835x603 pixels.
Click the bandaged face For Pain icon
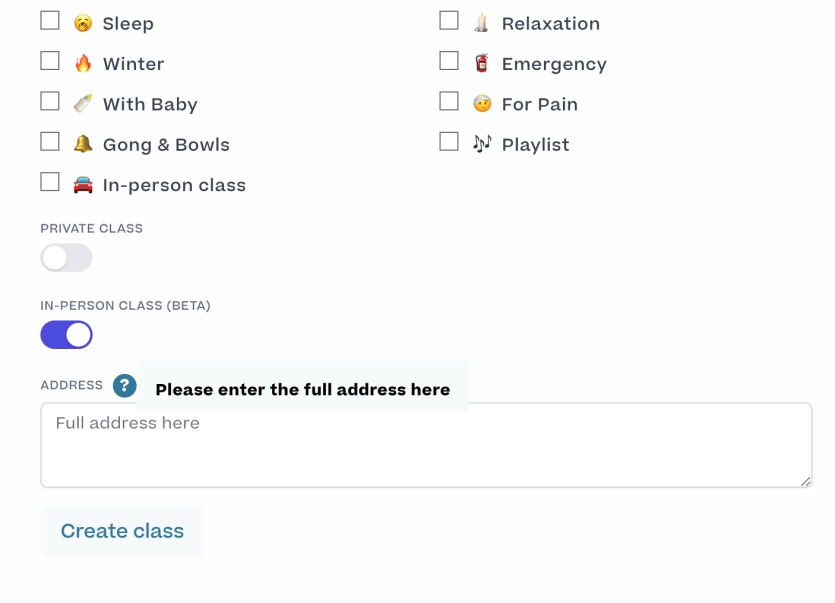(482, 104)
